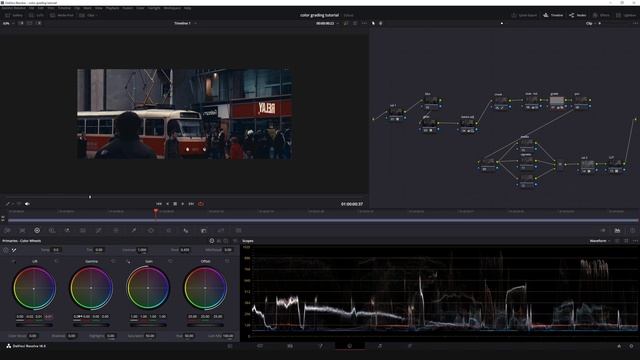Open the Curves palette
The height and width of the screenshot is (360, 640).
click(99, 231)
